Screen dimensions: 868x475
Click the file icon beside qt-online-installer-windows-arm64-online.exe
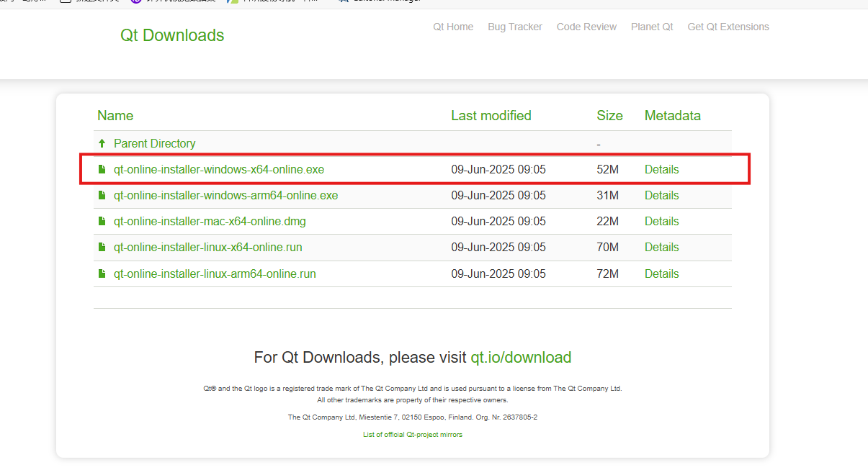102,196
